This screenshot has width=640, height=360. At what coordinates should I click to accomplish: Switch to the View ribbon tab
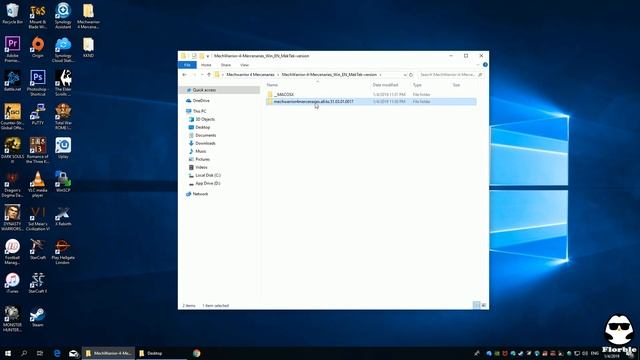[244, 65]
